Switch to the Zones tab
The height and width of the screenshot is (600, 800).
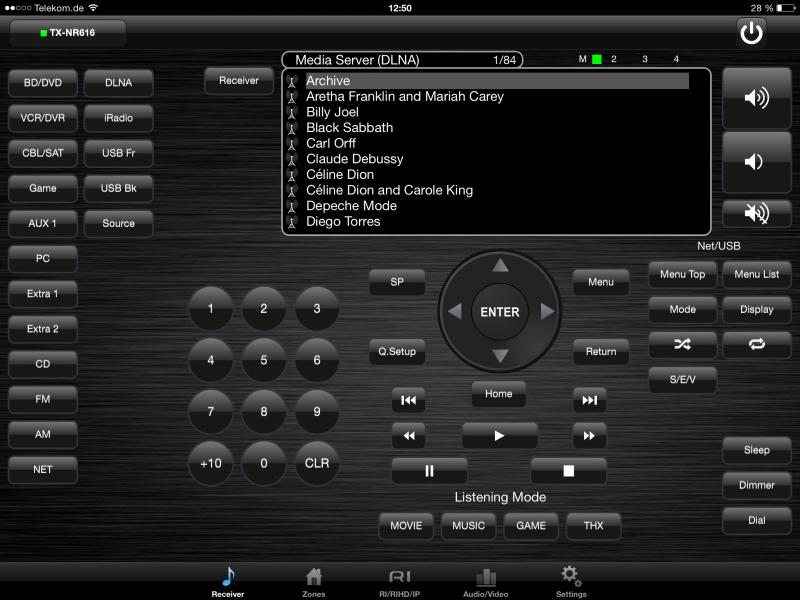tap(314, 582)
